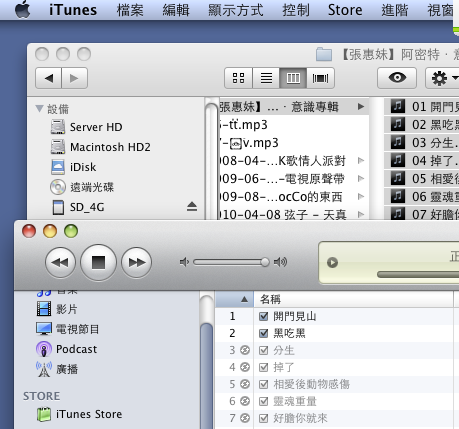Click the iTunes next track button
The height and width of the screenshot is (429, 459).
pos(137,262)
